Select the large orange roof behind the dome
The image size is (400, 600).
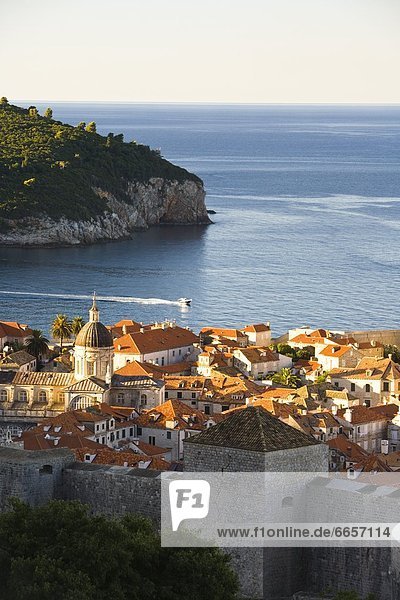155,341
